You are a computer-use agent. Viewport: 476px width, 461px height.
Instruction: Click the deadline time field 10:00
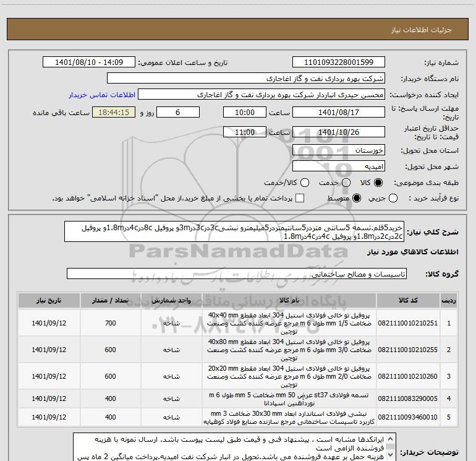pos(245,113)
